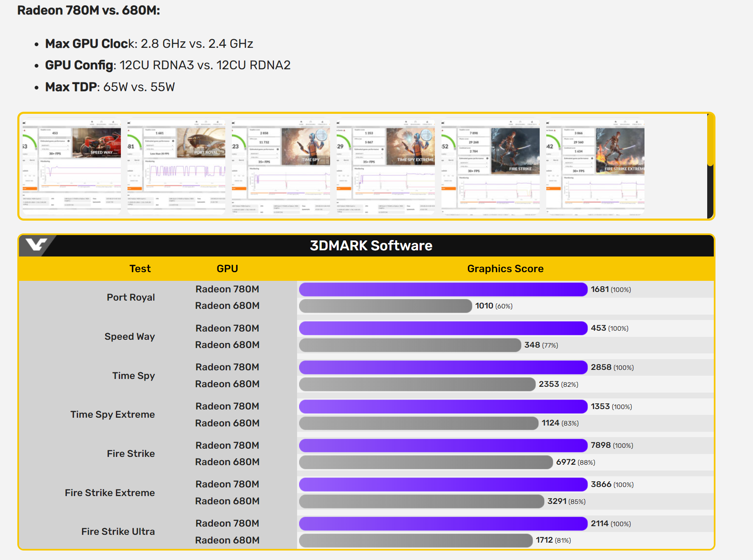This screenshot has height=560, width=753.
Task: Click Radeon 780M in the Fire Strike row
Action: pos(227,445)
